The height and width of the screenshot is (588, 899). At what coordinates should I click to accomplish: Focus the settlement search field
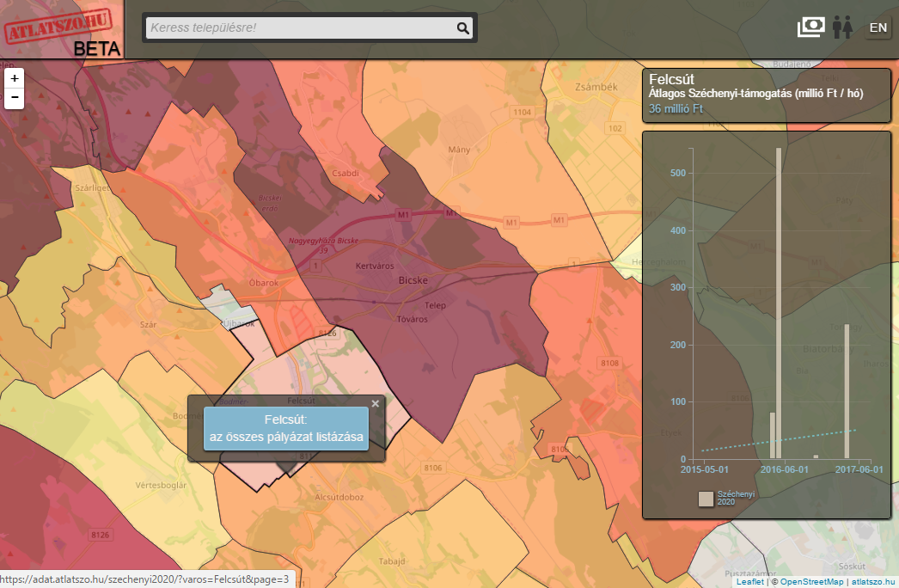click(x=301, y=28)
